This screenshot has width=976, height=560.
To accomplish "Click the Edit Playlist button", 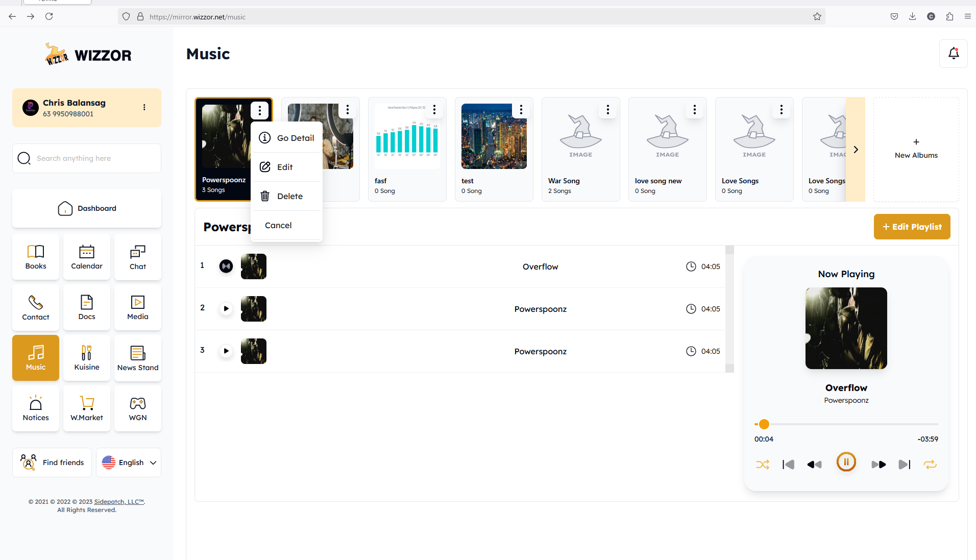I will (x=912, y=227).
